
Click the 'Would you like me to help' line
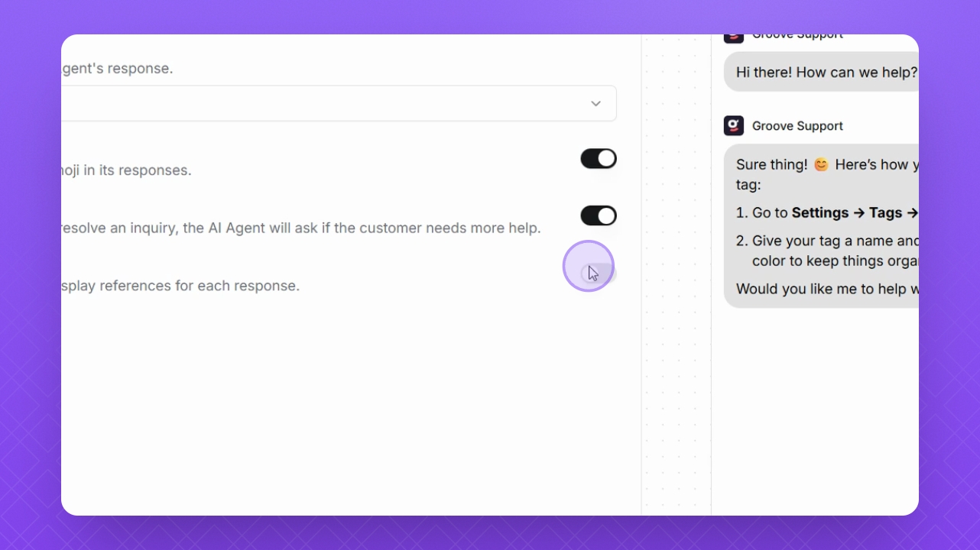827,289
